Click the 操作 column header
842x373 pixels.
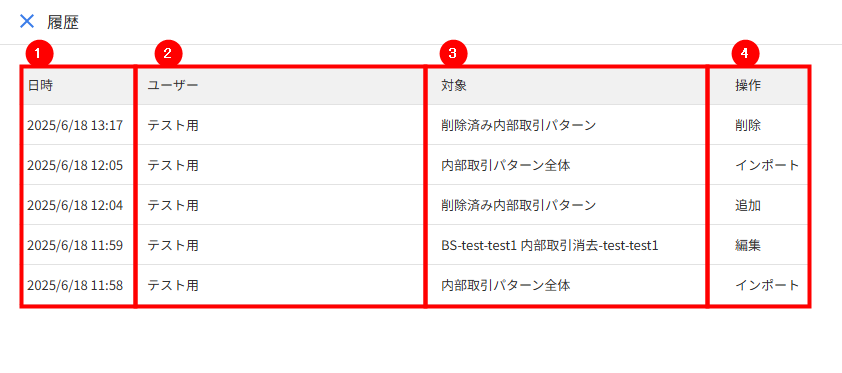(x=748, y=86)
